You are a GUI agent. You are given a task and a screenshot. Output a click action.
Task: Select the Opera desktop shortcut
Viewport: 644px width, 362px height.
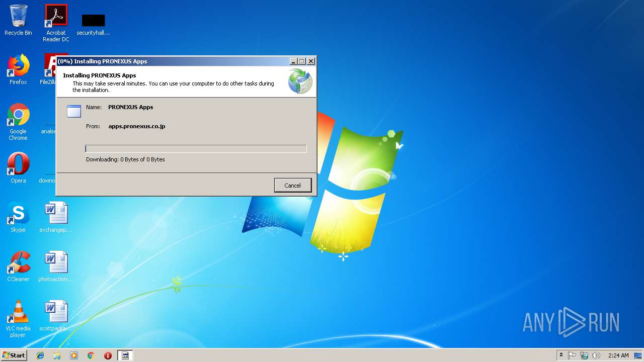pyautogui.click(x=18, y=168)
